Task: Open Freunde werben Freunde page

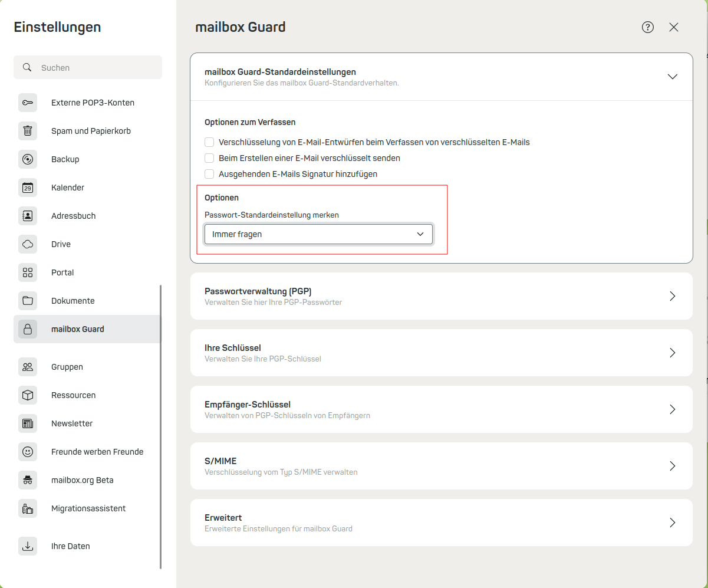Action: [x=87, y=452]
